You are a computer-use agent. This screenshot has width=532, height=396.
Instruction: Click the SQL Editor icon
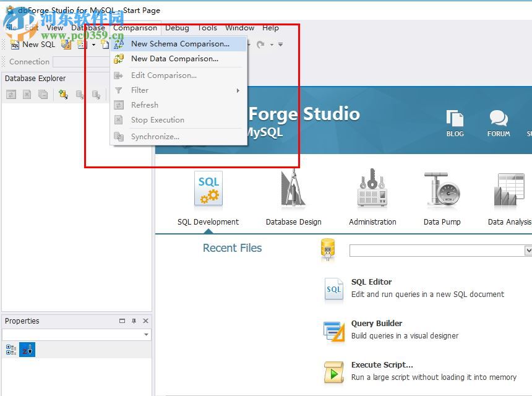(x=333, y=290)
